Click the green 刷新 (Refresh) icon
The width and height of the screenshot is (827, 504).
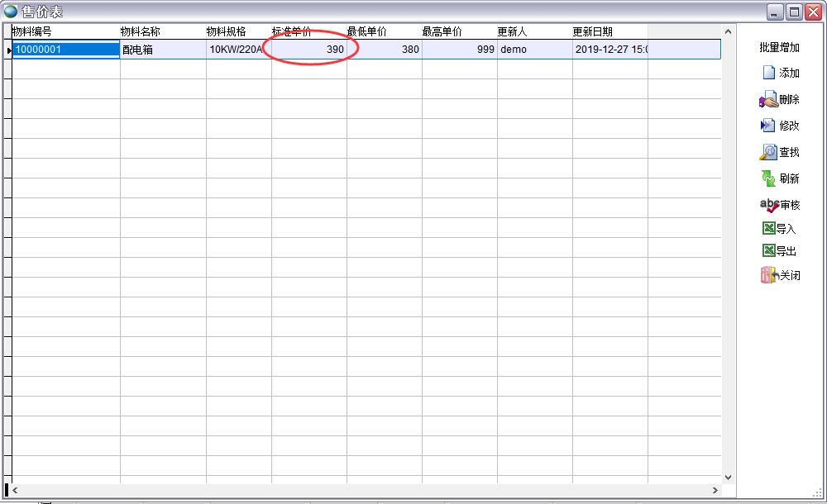click(768, 178)
